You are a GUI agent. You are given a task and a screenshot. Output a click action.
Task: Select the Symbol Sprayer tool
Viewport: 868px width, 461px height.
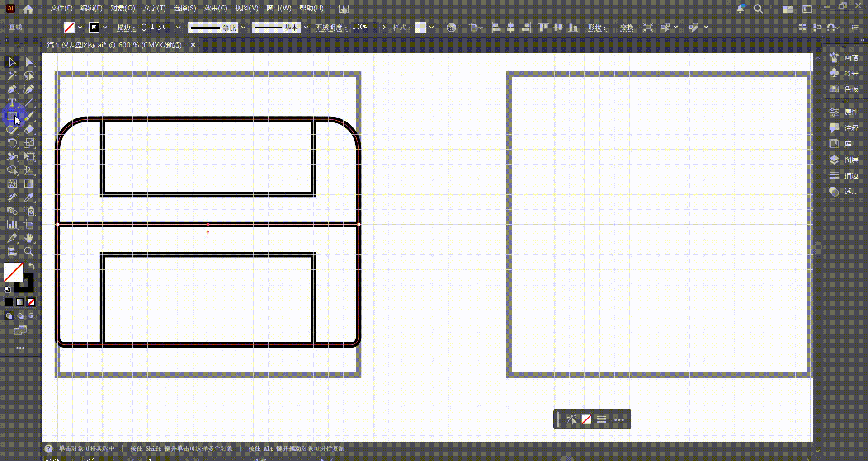[29, 211]
